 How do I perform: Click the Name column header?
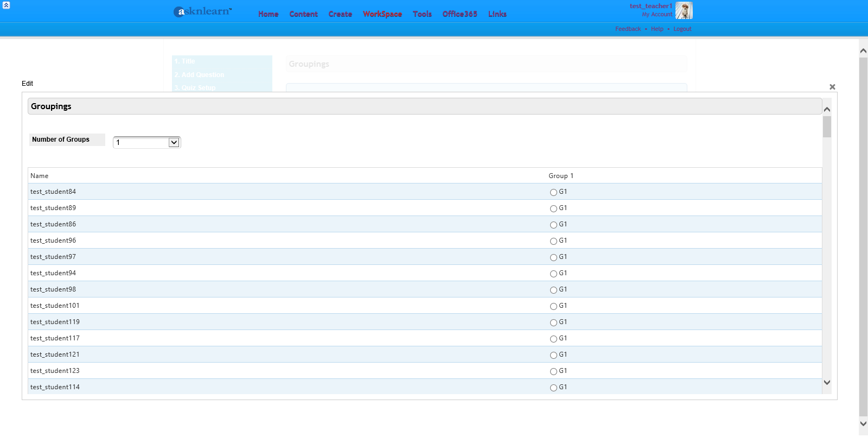click(40, 176)
